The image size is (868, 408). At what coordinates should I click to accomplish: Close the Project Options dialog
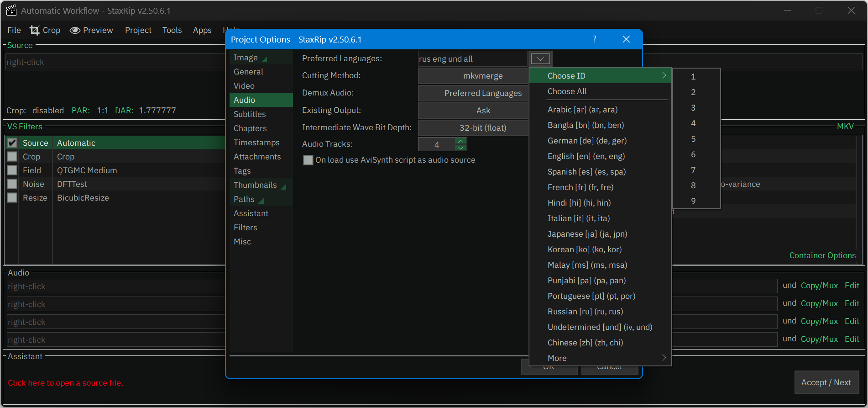click(x=626, y=39)
